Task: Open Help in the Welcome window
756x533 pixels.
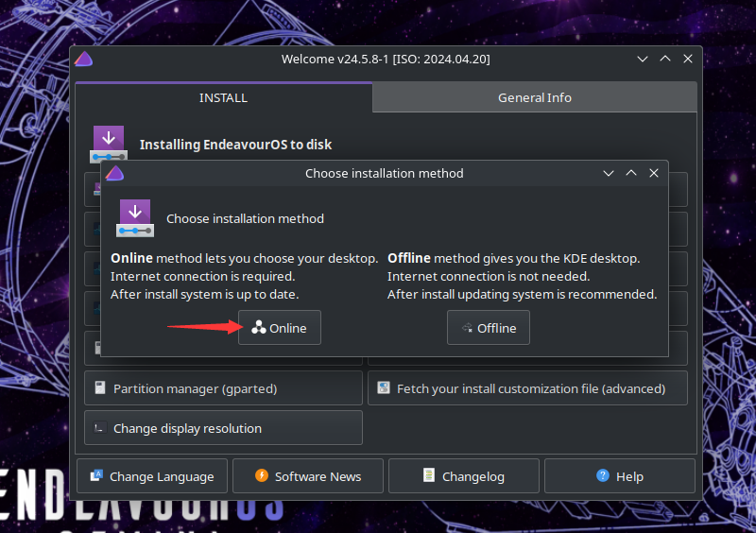Action: tap(620, 476)
